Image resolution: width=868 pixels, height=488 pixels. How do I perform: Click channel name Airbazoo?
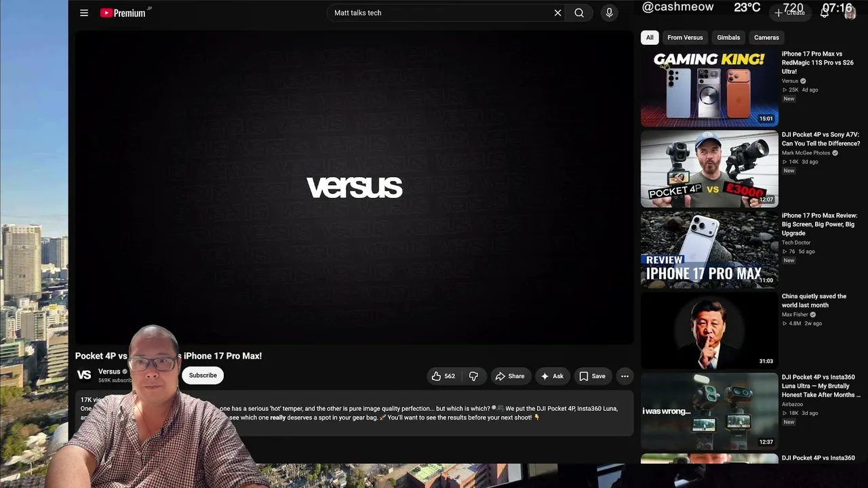point(793,404)
